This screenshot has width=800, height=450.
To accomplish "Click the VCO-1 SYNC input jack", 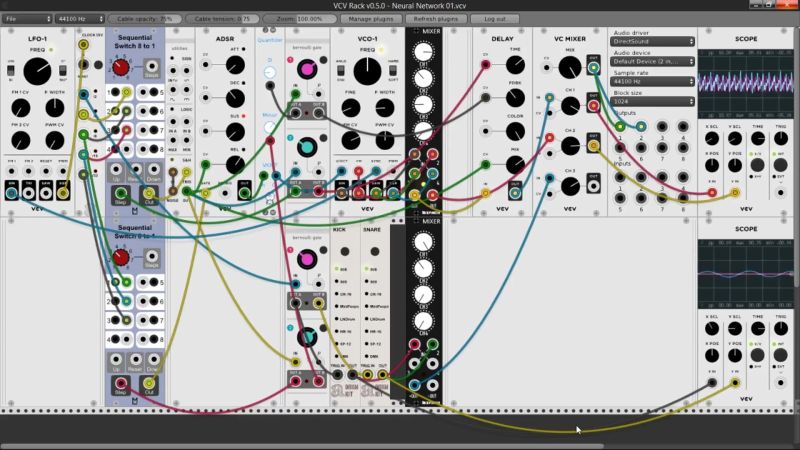I will pos(376,171).
